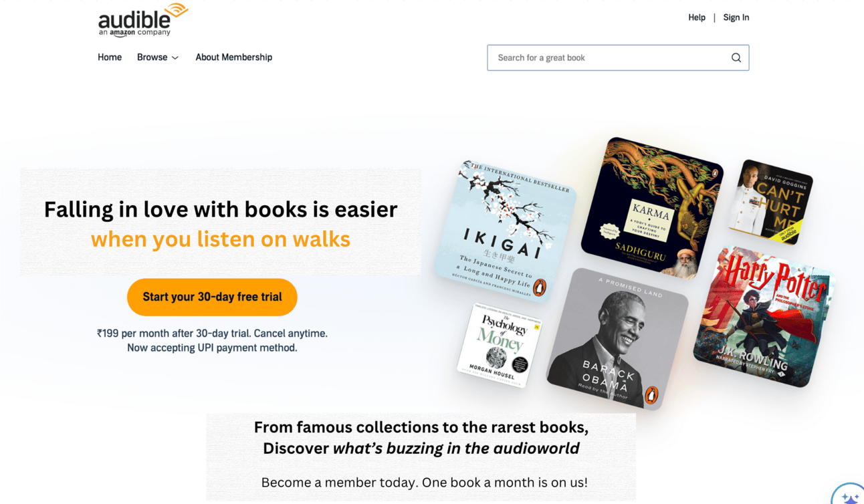This screenshot has width=864, height=504.
Task: Open the Harry Potter audiobook cover
Action: (764, 316)
